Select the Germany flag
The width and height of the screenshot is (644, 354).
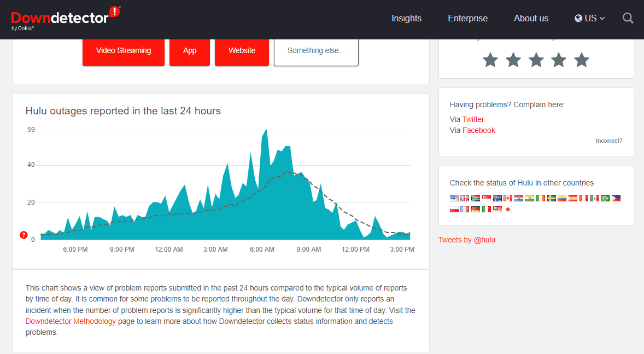point(476,209)
